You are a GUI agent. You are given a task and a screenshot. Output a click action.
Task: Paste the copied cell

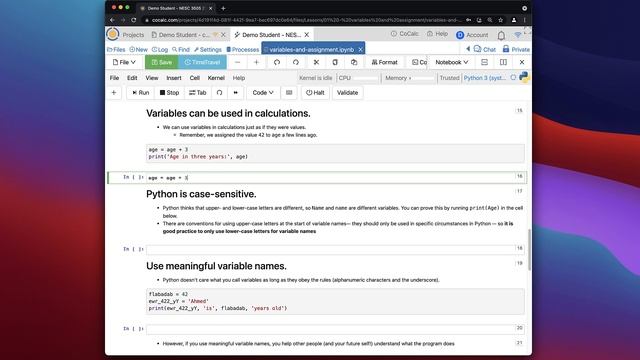[x=354, y=62]
